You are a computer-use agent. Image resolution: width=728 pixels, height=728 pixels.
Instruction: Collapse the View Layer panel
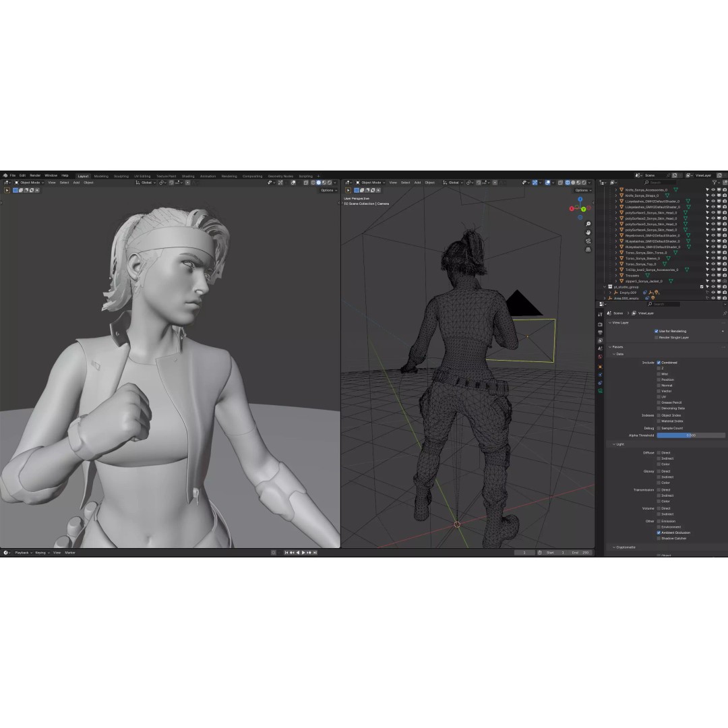click(x=610, y=323)
